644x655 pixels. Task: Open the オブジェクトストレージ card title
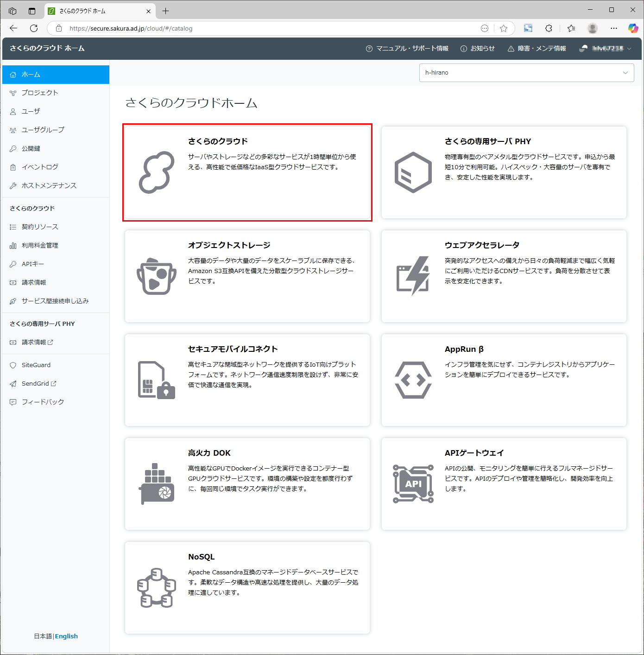(229, 245)
